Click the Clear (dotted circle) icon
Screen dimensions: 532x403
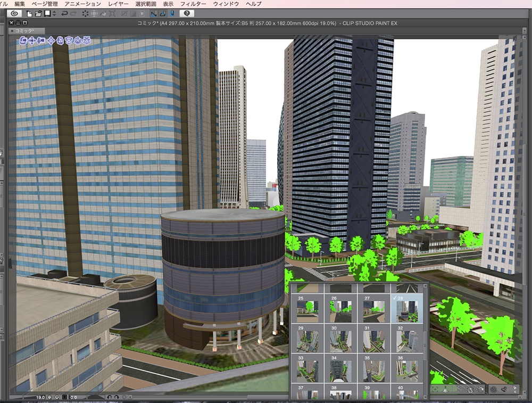point(85,14)
